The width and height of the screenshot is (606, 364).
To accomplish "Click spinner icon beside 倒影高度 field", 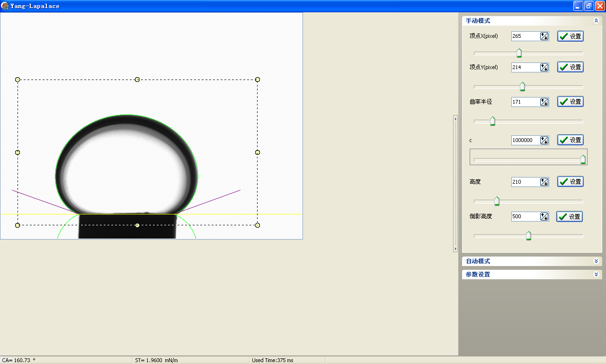I will (544, 217).
